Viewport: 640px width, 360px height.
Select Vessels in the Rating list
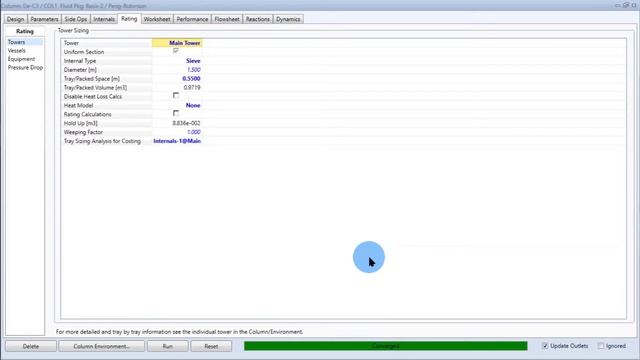click(x=24, y=51)
